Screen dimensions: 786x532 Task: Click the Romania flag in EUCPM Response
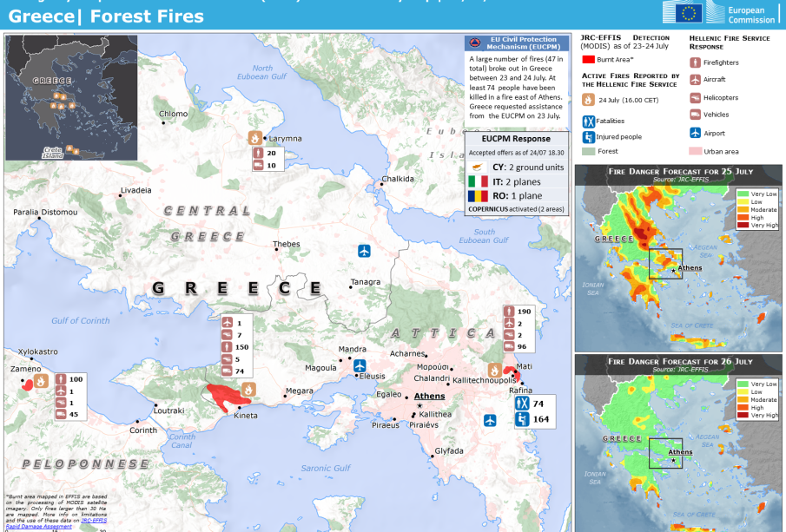point(478,196)
